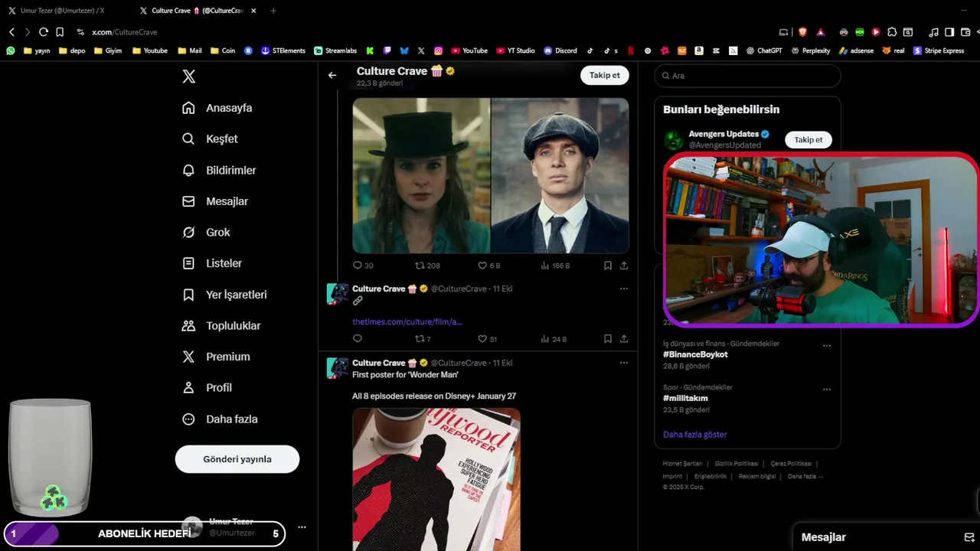Repost the post with 7 reposts

pyautogui.click(x=423, y=338)
